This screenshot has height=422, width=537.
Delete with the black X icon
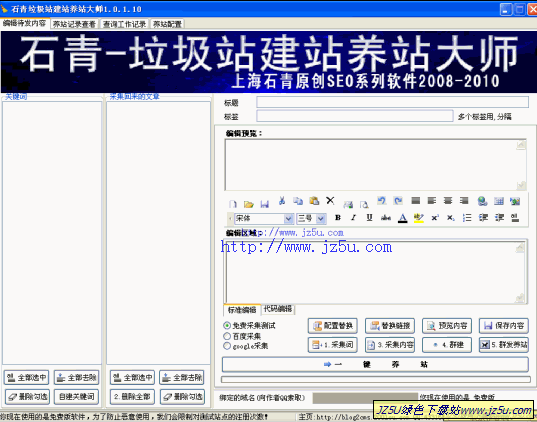pos(330,200)
